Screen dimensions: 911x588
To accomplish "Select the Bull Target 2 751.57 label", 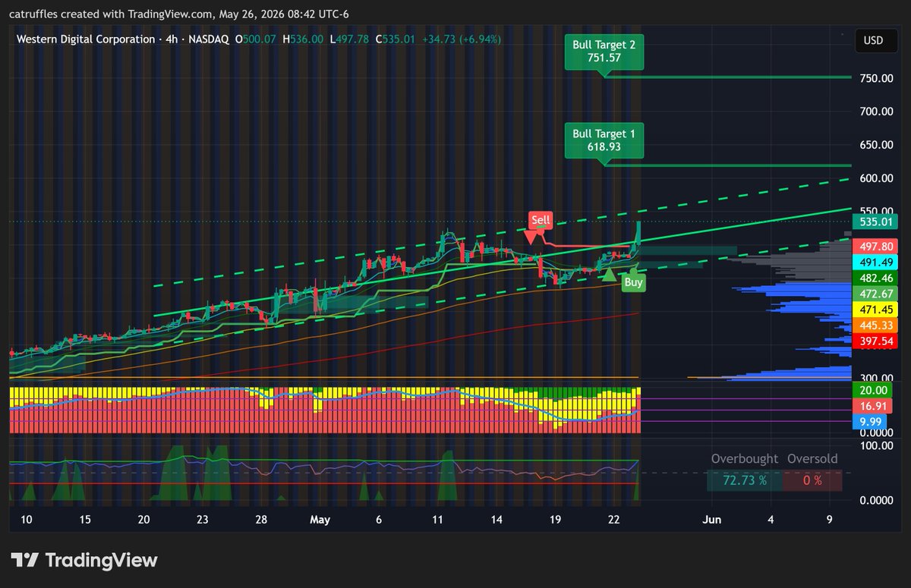I will pos(604,52).
